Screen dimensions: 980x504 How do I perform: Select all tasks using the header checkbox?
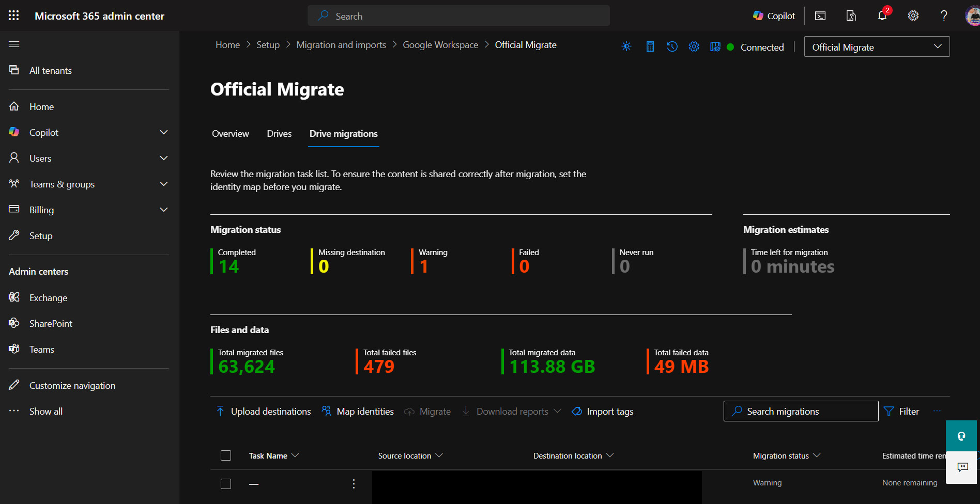click(x=226, y=455)
